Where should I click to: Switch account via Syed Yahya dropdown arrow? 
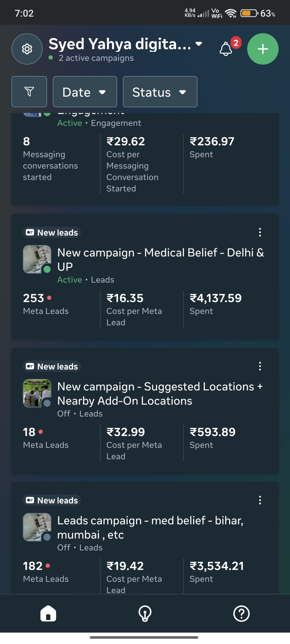tap(199, 44)
